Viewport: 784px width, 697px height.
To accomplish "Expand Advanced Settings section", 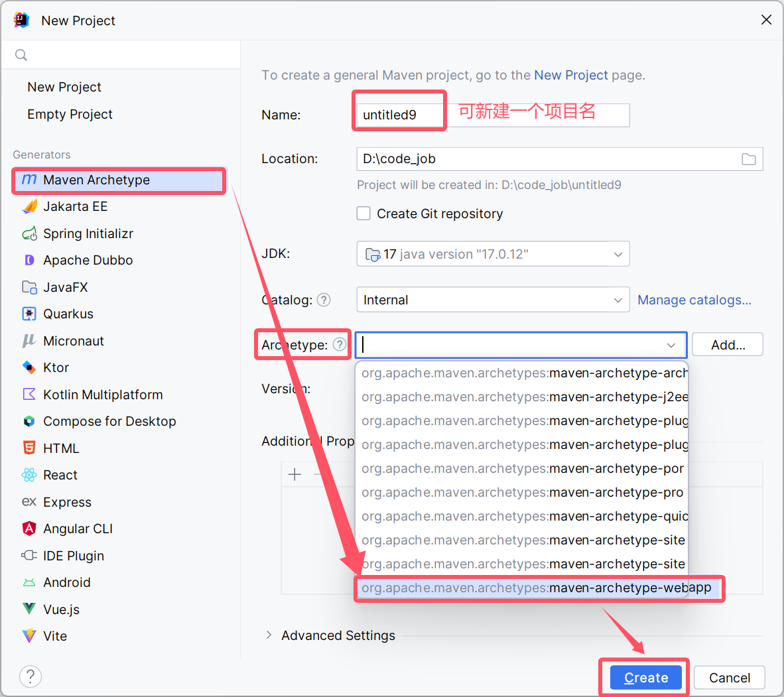I will pos(269,635).
